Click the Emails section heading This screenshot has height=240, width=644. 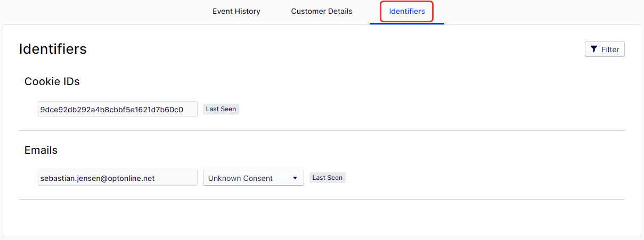point(41,150)
